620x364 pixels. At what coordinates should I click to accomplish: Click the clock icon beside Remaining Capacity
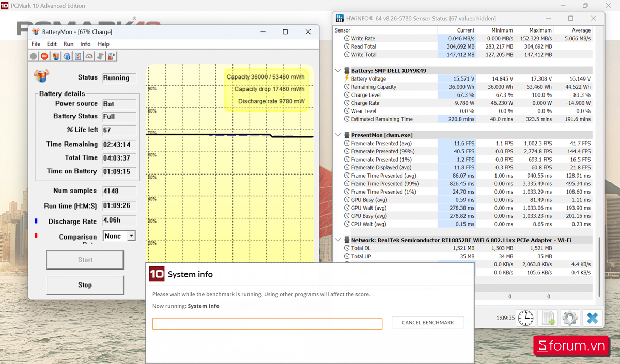(x=347, y=87)
